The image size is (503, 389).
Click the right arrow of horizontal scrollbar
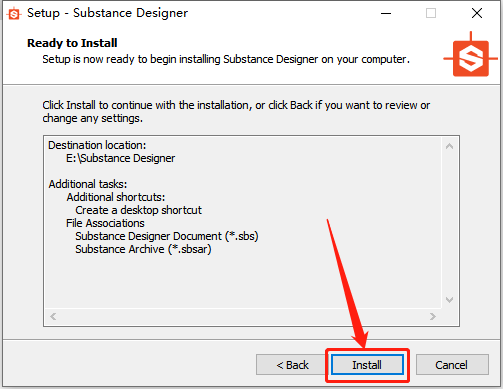pyautogui.click(x=433, y=316)
